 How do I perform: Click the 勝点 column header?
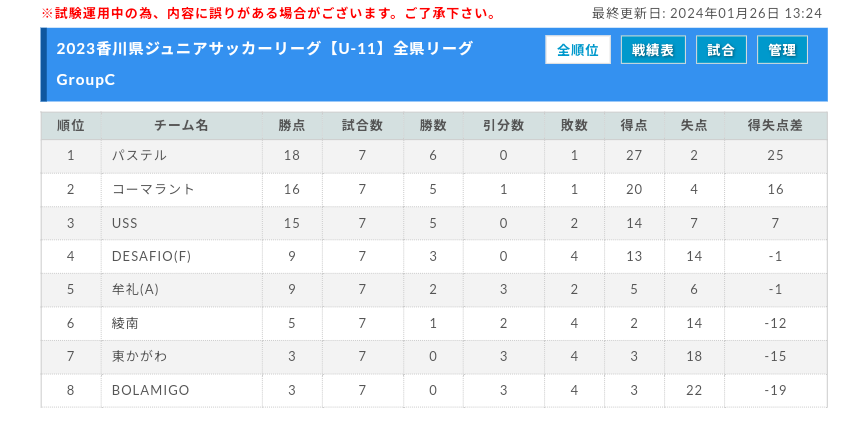click(x=292, y=126)
